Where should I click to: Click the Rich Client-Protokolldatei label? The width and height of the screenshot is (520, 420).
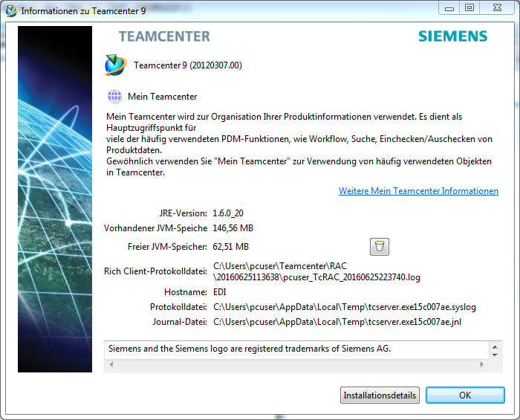(155, 271)
